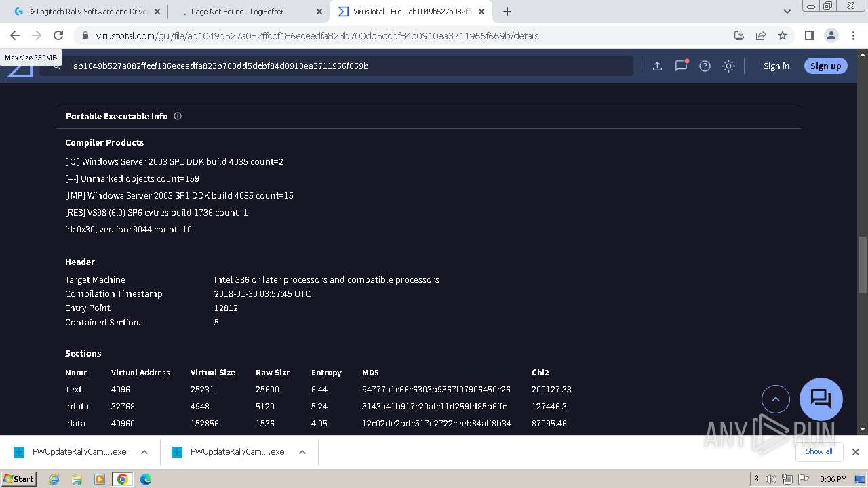Click the Virtual Address column header

point(140,373)
